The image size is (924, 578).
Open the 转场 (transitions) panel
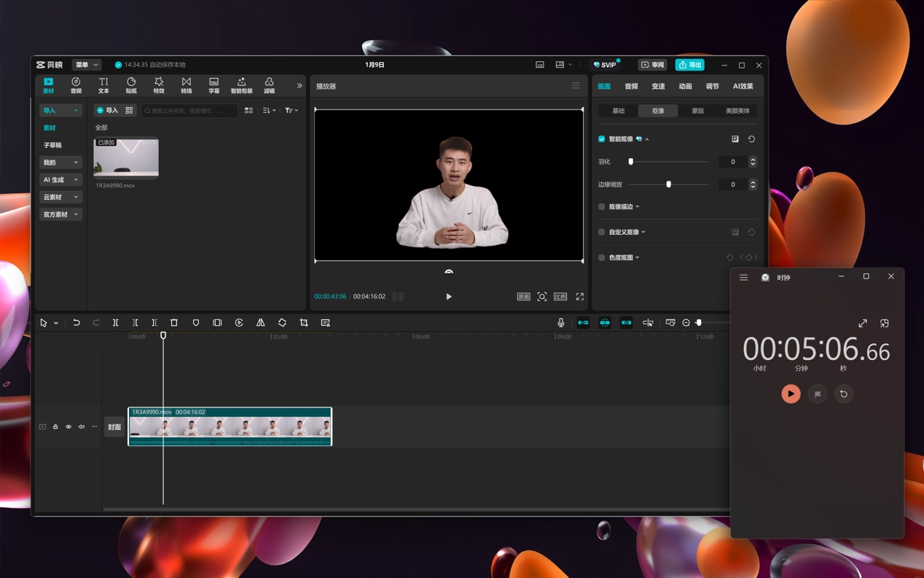pos(186,85)
